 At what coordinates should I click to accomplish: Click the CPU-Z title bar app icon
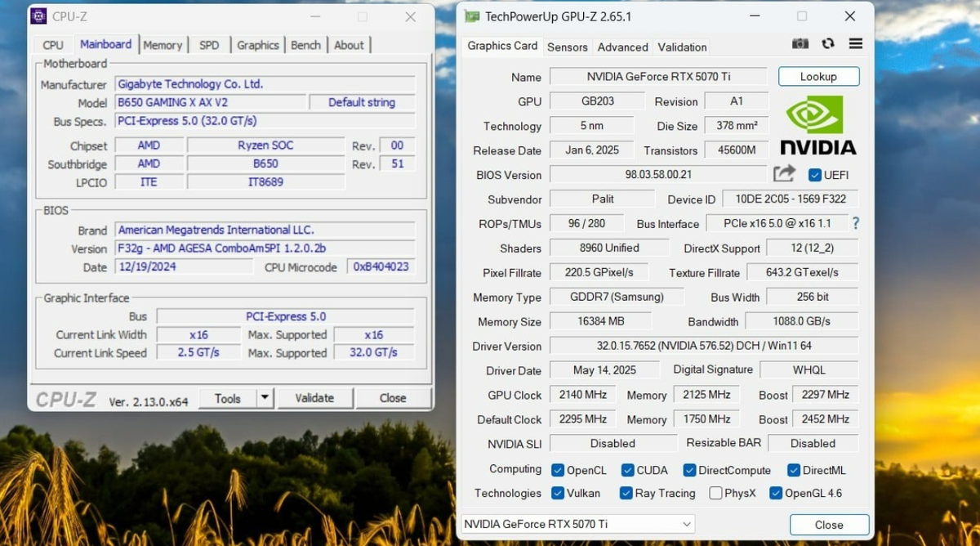pos(38,16)
